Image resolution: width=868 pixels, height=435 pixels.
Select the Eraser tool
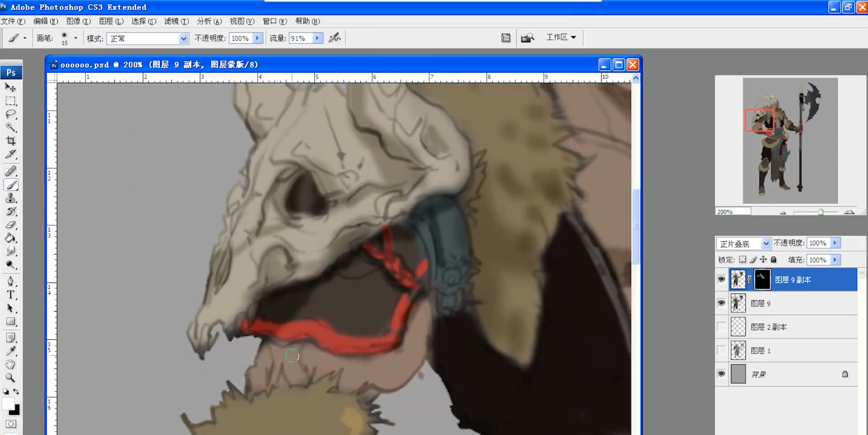pos(10,225)
